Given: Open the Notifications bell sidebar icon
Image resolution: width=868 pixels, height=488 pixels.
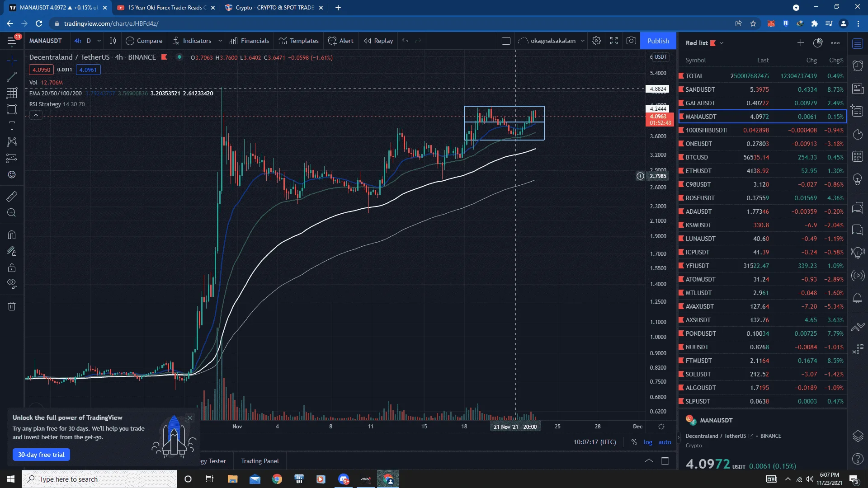Looking at the screenshot, I should [858, 298].
